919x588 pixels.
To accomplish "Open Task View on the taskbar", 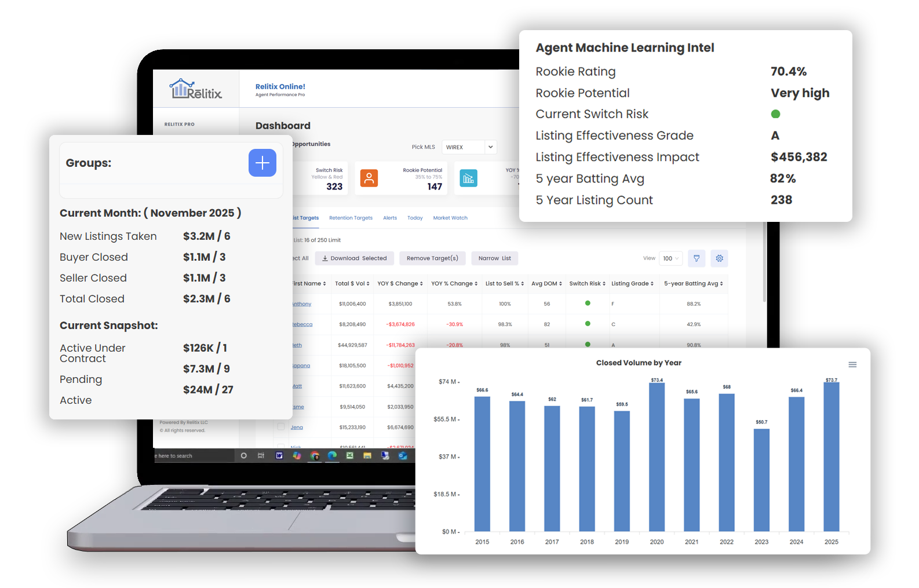I will (x=261, y=456).
